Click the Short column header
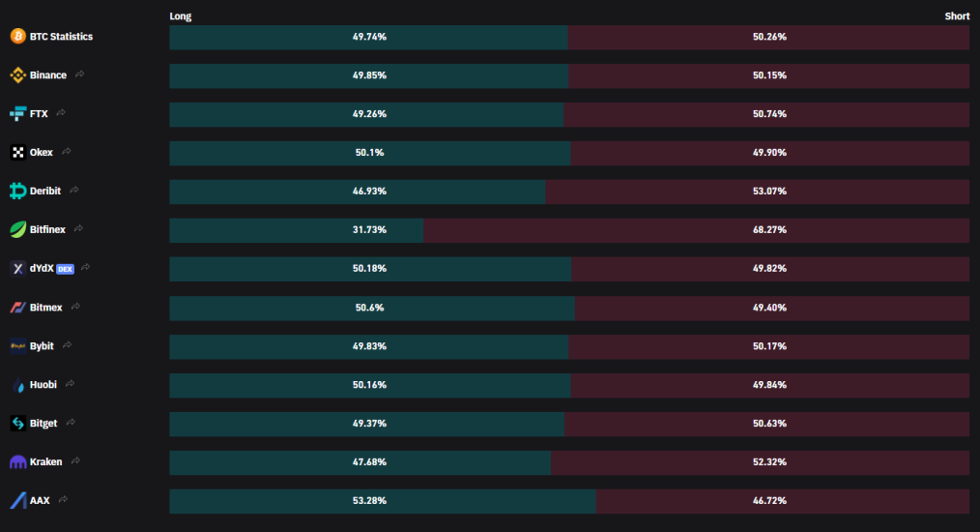 pos(957,16)
